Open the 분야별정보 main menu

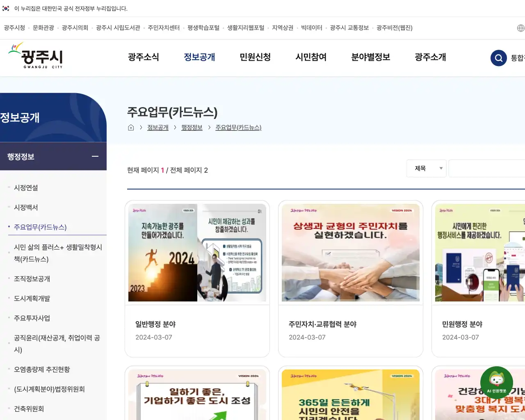click(x=371, y=57)
